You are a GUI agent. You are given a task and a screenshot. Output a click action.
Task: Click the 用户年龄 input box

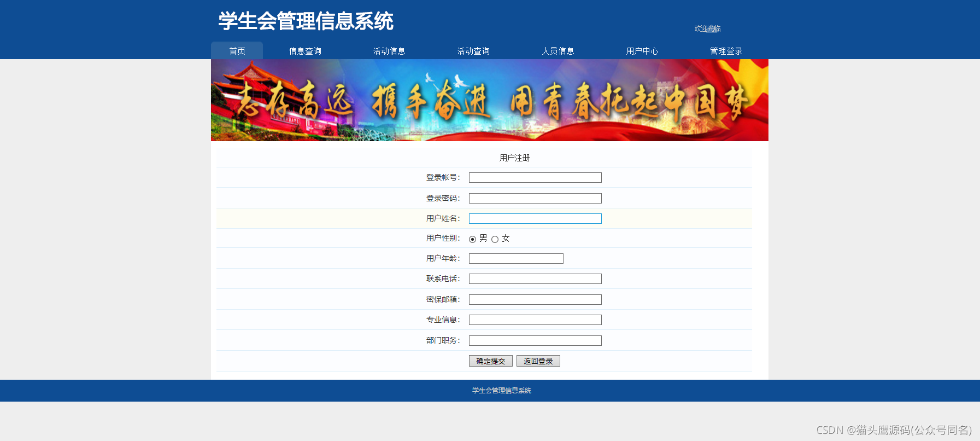(x=516, y=258)
